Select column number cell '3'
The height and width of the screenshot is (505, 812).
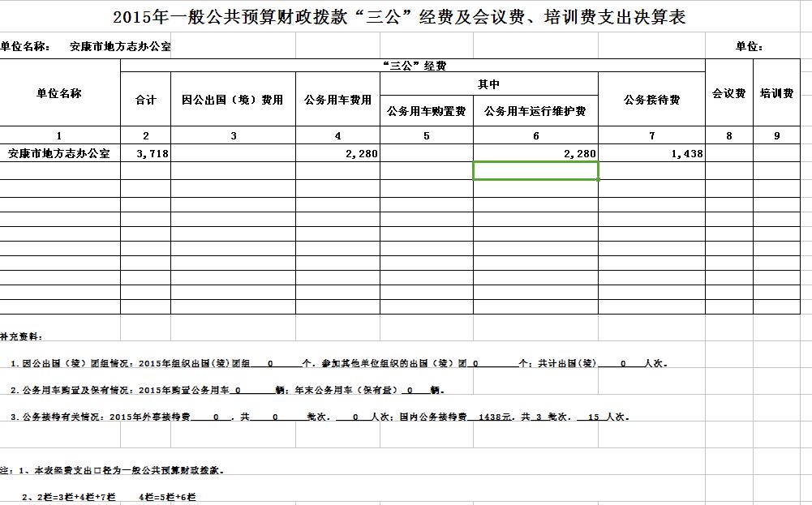pyautogui.click(x=233, y=135)
